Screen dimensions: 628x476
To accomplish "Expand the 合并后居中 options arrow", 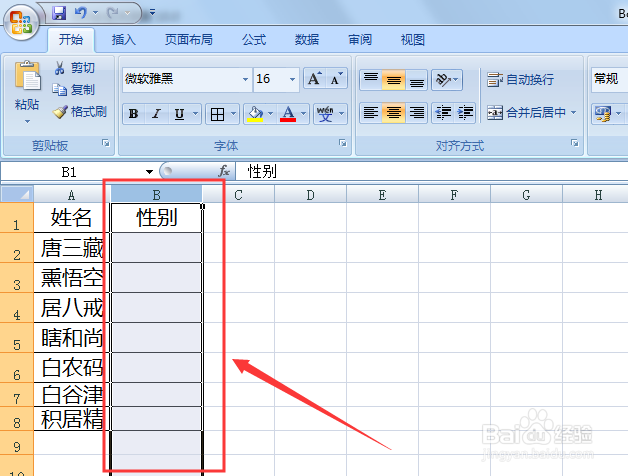I will click(574, 113).
